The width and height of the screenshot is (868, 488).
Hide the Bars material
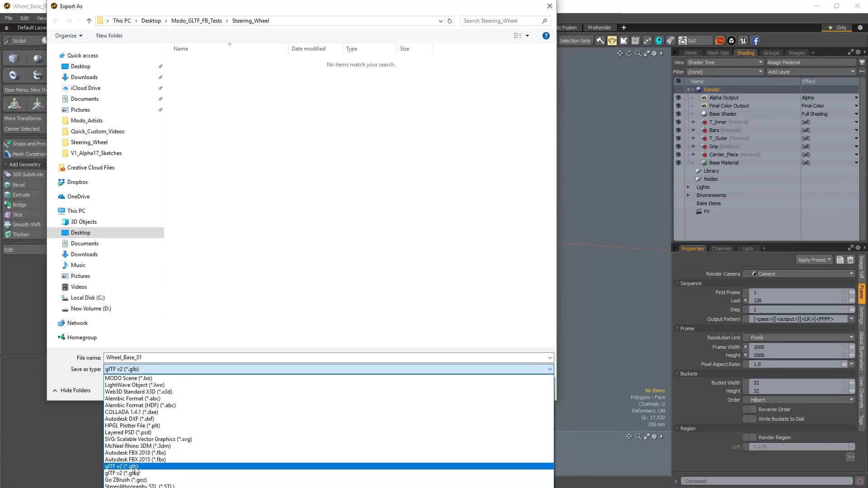(678, 130)
